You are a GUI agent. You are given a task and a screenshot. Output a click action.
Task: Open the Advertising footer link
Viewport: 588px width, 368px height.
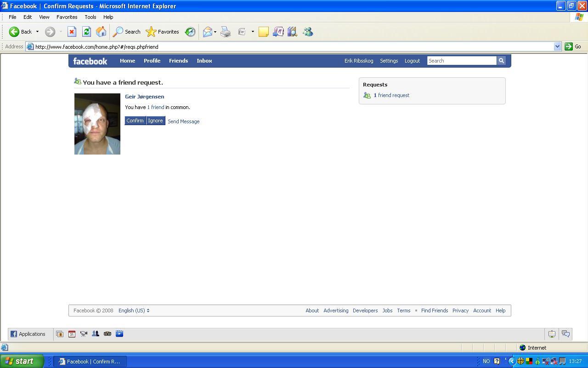[x=336, y=310]
